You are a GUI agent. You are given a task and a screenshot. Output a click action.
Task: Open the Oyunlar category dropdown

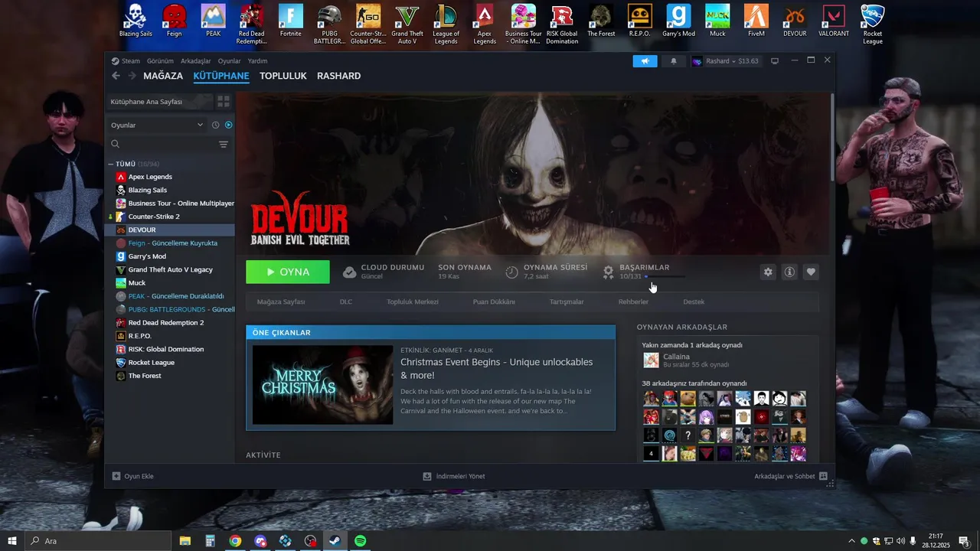pos(157,125)
